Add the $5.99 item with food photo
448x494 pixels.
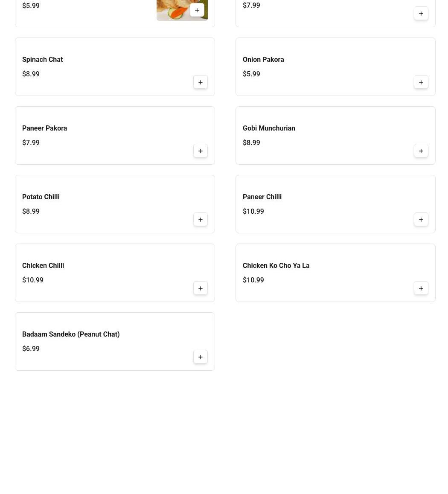click(197, 10)
